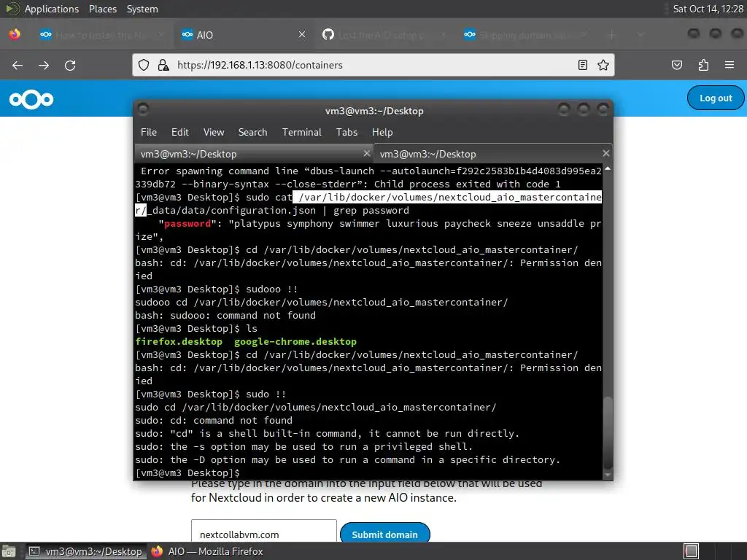
Task: Go back using Firefox back arrow
Action: [18, 65]
